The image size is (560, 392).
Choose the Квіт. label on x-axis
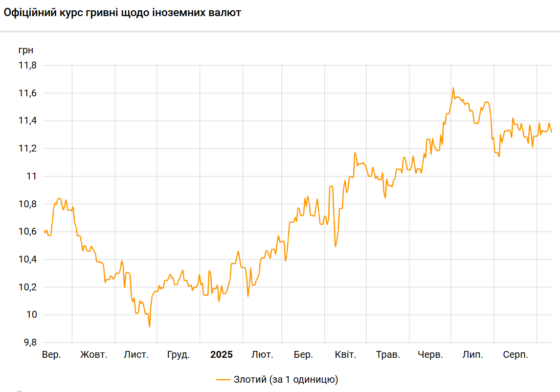345,355
